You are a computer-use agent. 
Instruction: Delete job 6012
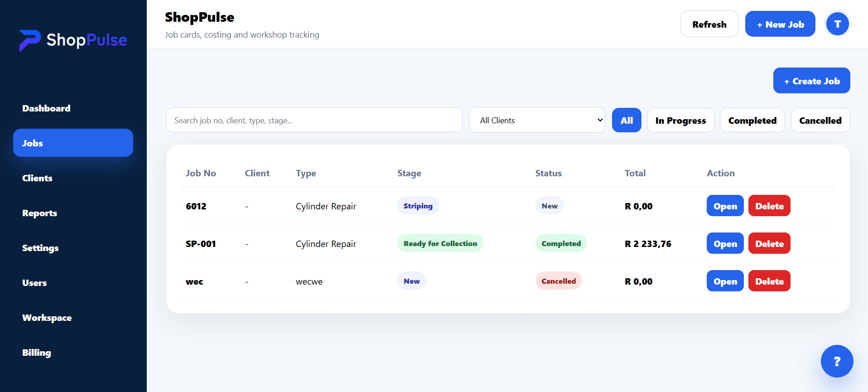[769, 206]
